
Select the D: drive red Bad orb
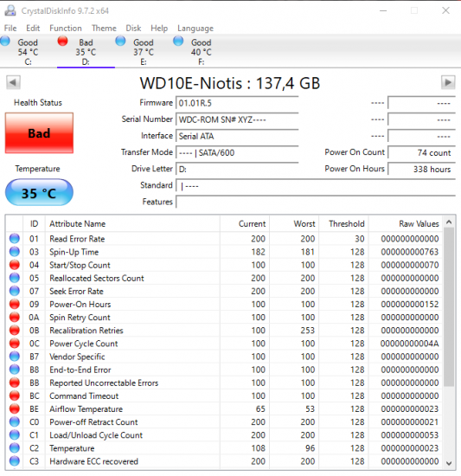tap(63, 41)
